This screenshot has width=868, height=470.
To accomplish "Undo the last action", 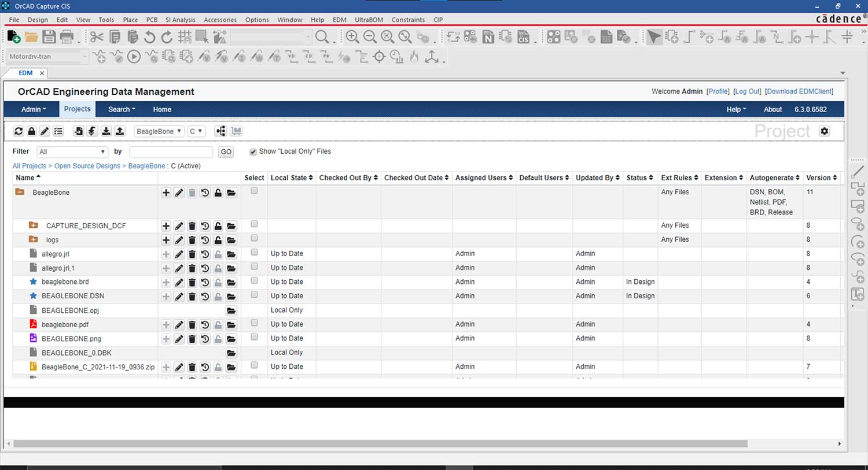I will pos(150,37).
